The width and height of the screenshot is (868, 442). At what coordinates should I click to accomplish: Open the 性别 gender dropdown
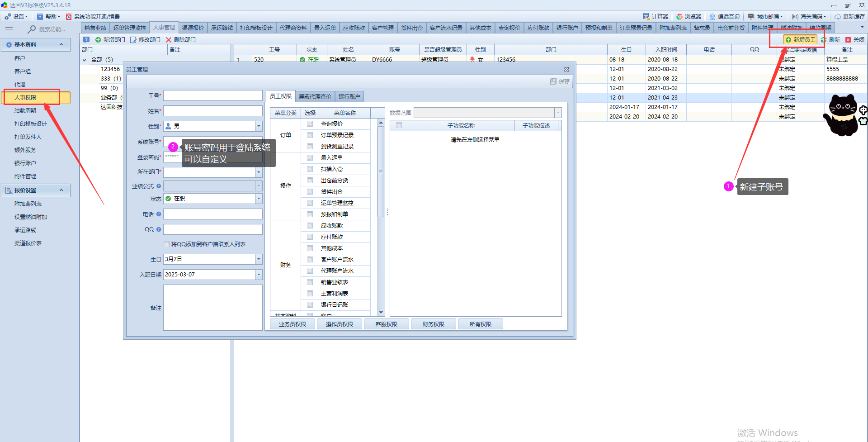pos(259,127)
